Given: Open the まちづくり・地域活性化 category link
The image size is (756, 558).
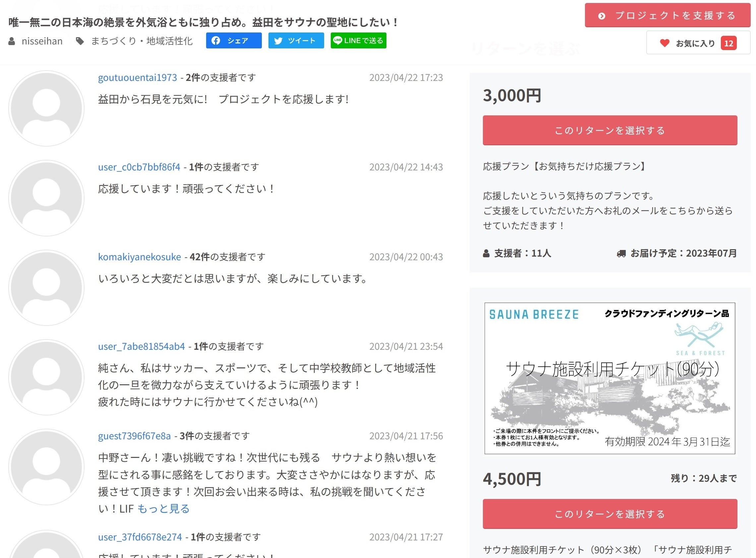Looking at the screenshot, I should (142, 41).
